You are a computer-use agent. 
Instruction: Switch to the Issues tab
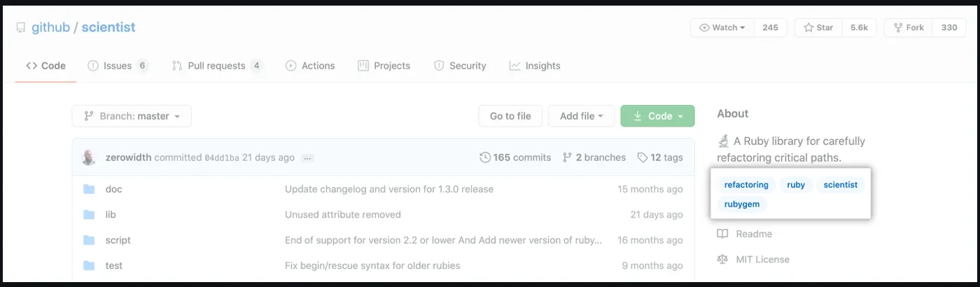tap(117, 66)
